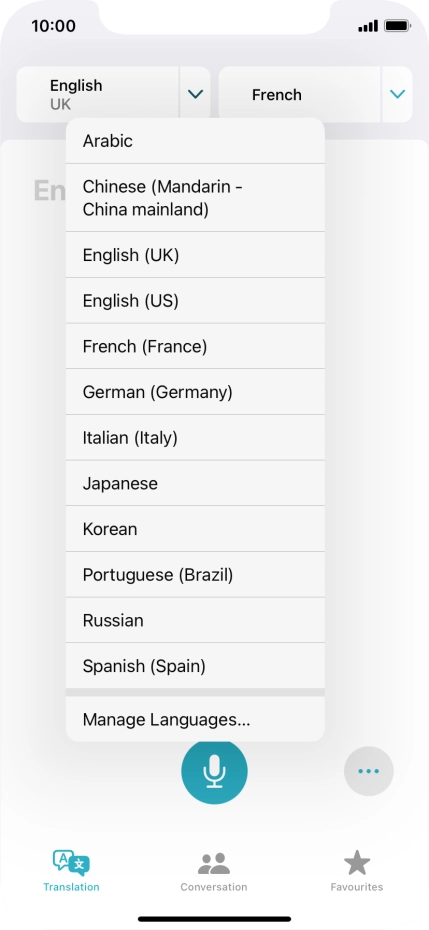Tap the English UK source language button
The height and width of the screenshot is (930, 429).
tap(97, 94)
